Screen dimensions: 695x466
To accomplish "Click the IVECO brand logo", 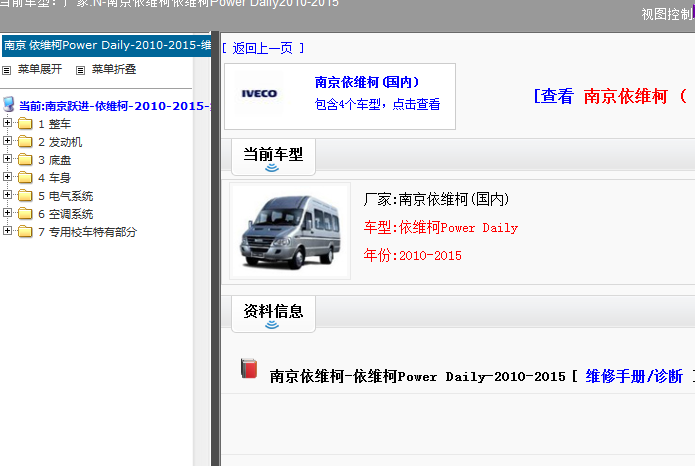I will (260, 95).
